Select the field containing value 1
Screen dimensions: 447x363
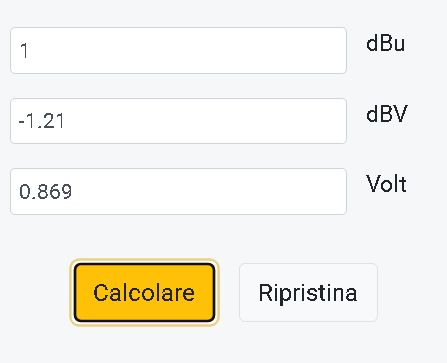(178, 50)
